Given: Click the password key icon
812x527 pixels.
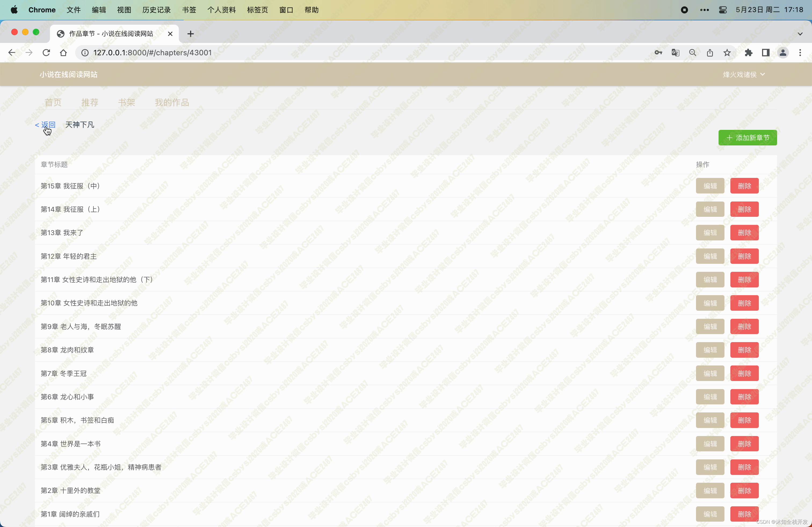Looking at the screenshot, I should click(658, 53).
